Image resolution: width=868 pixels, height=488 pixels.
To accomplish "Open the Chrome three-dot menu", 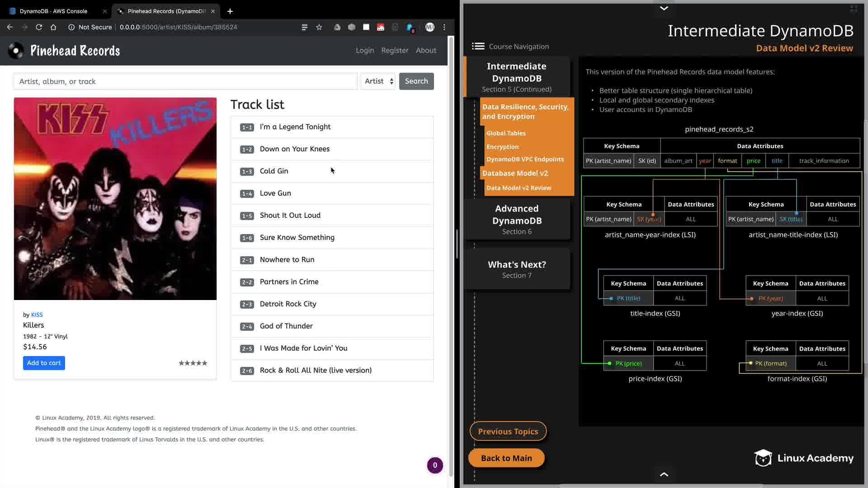I will (444, 27).
